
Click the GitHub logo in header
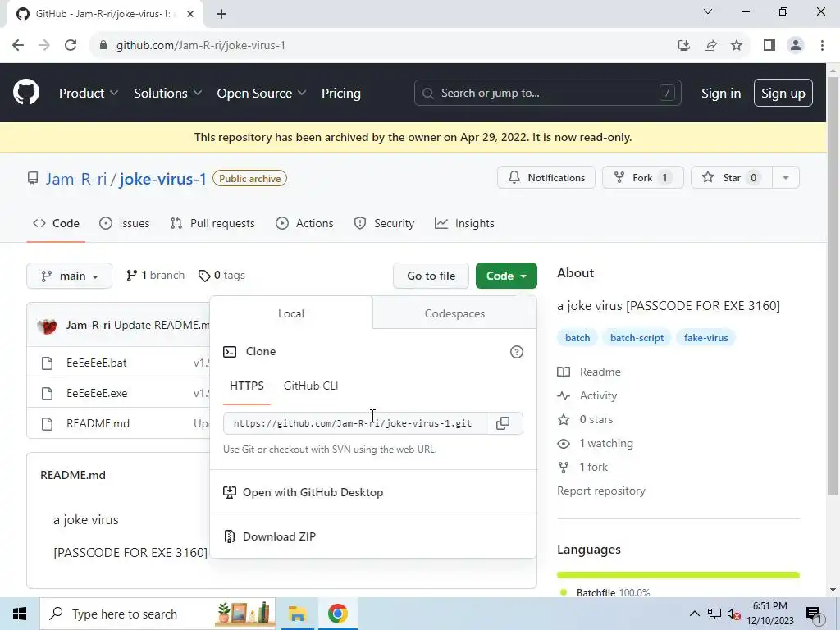pyautogui.click(x=26, y=92)
